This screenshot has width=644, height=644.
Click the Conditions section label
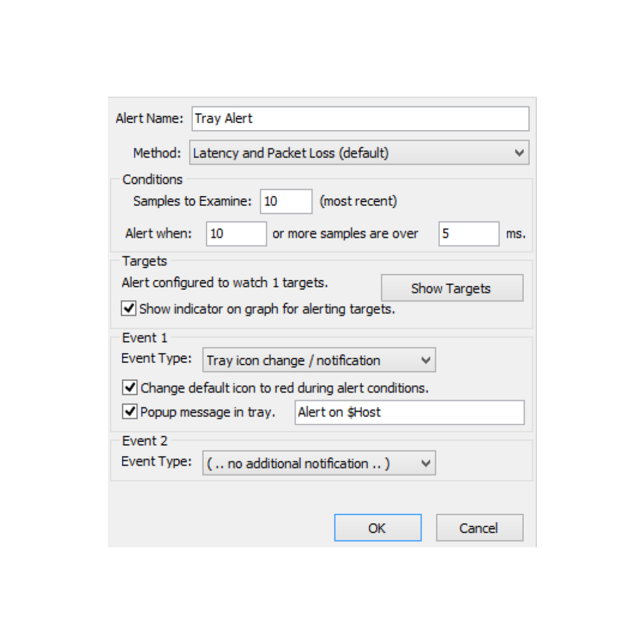pos(152,180)
